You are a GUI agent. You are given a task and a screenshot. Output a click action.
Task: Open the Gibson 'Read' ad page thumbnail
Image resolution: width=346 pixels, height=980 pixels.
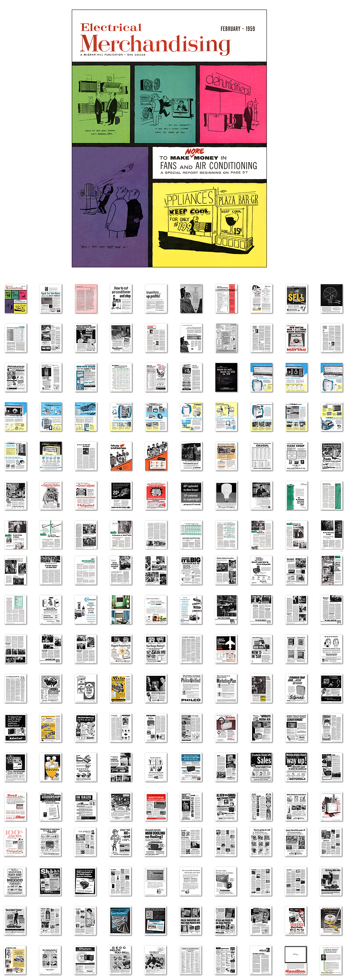pos(15,807)
